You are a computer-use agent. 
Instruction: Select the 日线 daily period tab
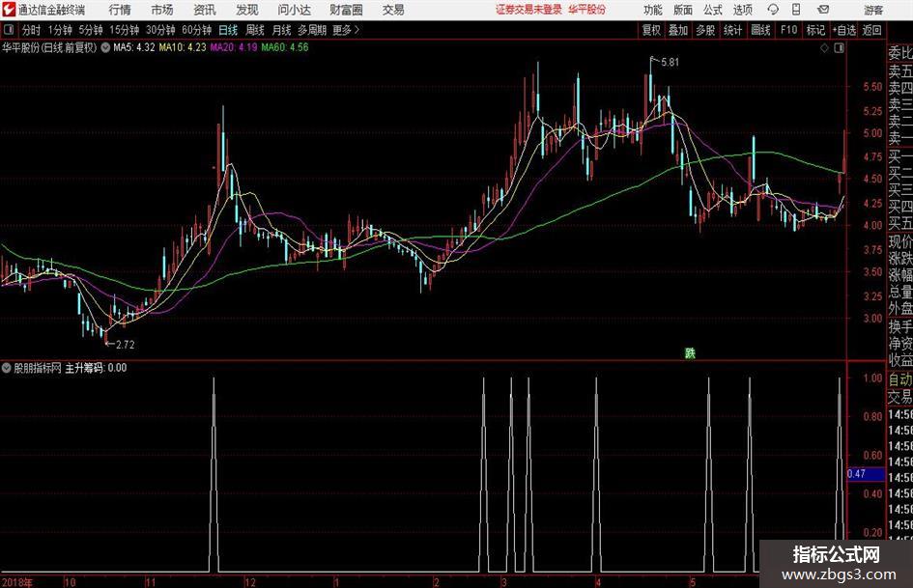pyautogui.click(x=228, y=30)
